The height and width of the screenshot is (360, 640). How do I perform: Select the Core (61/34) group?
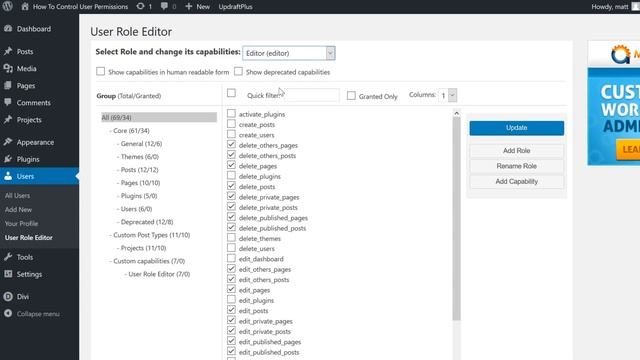131,131
